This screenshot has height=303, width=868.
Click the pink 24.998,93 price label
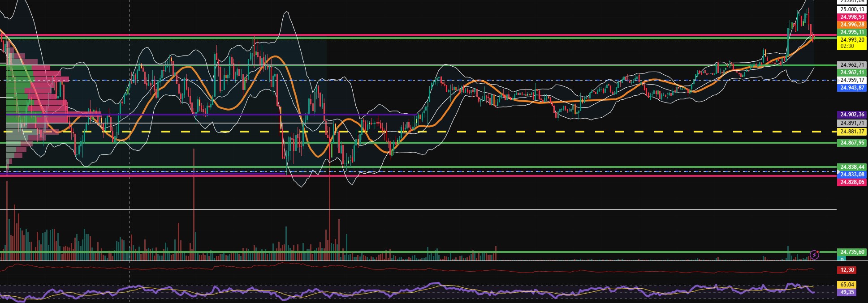(851, 17)
